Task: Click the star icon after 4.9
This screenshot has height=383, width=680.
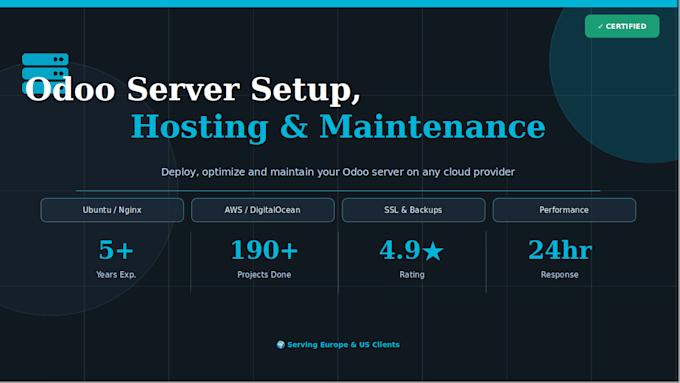Action: pos(433,251)
